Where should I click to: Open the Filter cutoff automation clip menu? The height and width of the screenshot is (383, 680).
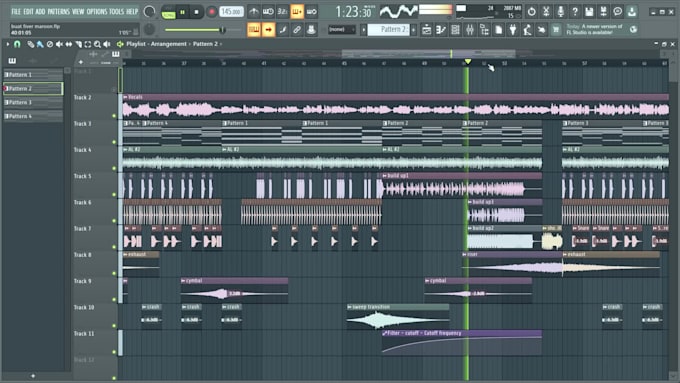point(385,333)
